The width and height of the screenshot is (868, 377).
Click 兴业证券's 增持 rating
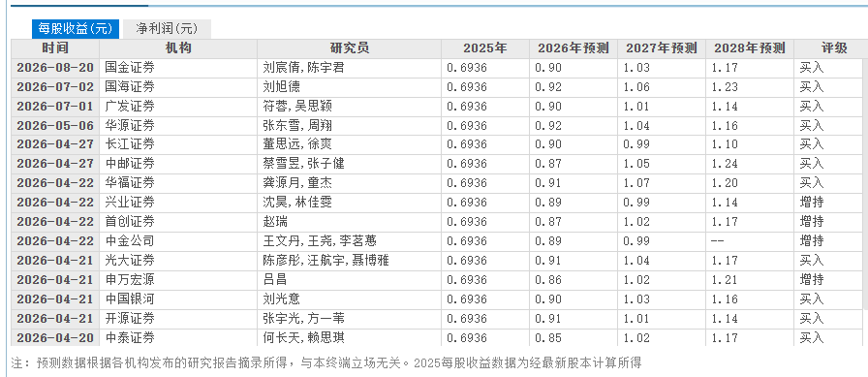[812, 204]
